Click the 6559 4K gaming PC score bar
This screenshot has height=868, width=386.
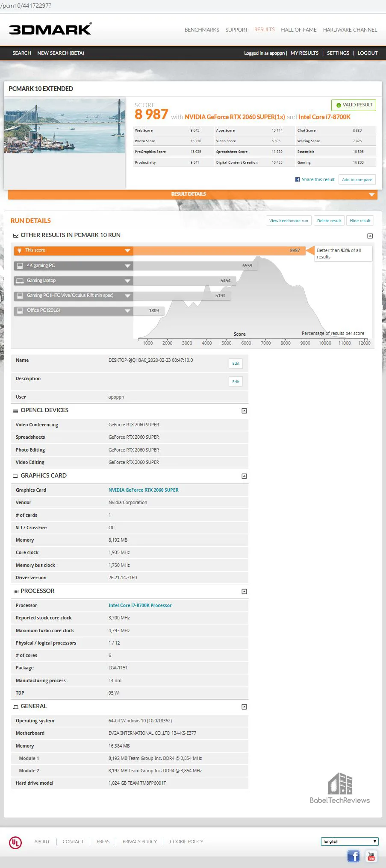coord(196,266)
